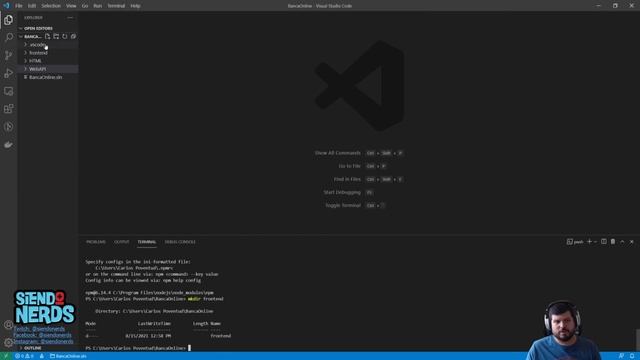Click 'Toggle Terminal' text in editor
The height and width of the screenshot is (360, 640).
(343, 205)
